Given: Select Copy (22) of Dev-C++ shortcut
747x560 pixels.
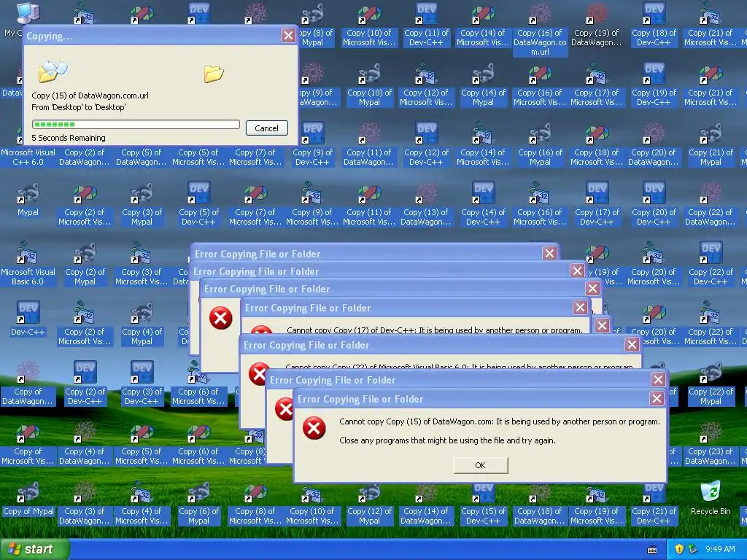Looking at the screenshot, I should pyautogui.click(x=711, y=264).
